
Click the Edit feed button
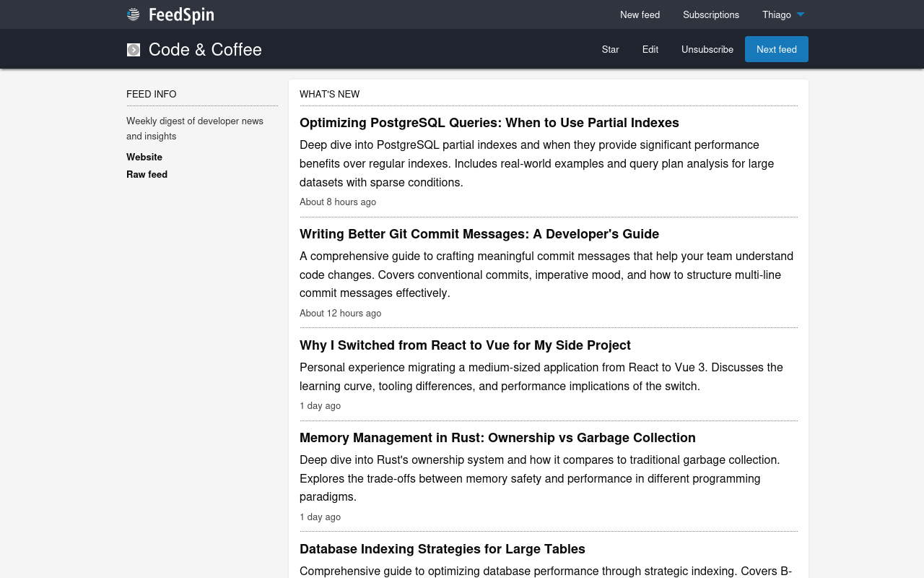(650, 49)
